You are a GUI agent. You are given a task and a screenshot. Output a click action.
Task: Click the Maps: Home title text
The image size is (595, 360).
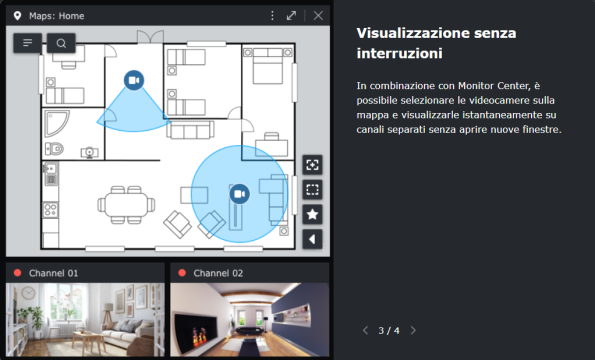coord(57,16)
